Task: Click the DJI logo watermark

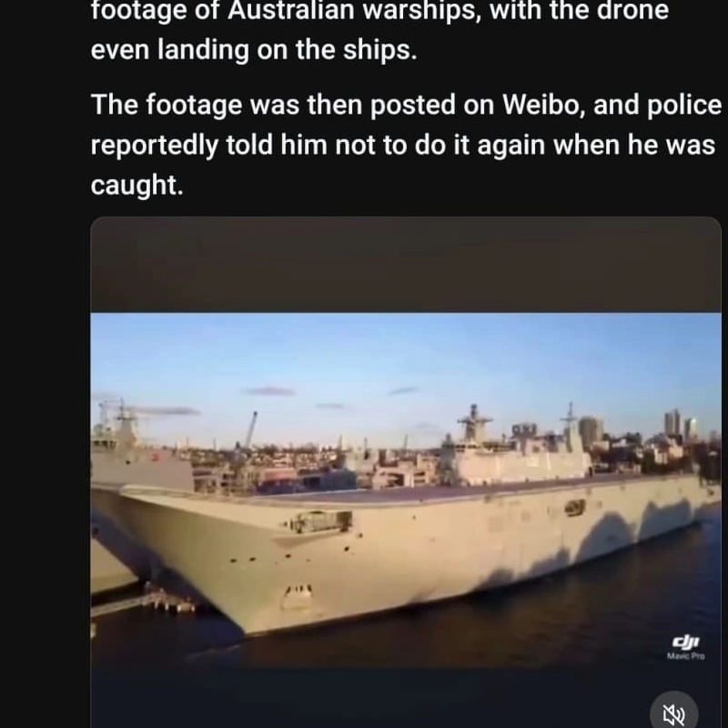Action: (x=686, y=642)
